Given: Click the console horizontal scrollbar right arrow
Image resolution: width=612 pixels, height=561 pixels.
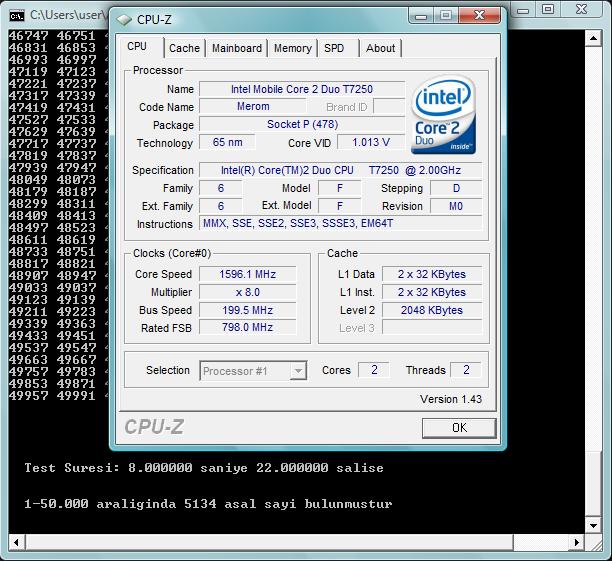Looking at the screenshot, I should click(577, 542).
